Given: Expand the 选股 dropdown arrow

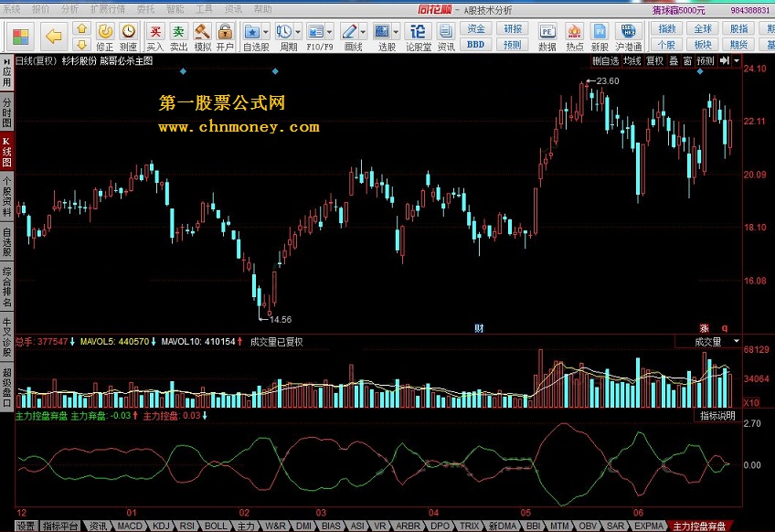Looking at the screenshot, I should tap(397, 33).
